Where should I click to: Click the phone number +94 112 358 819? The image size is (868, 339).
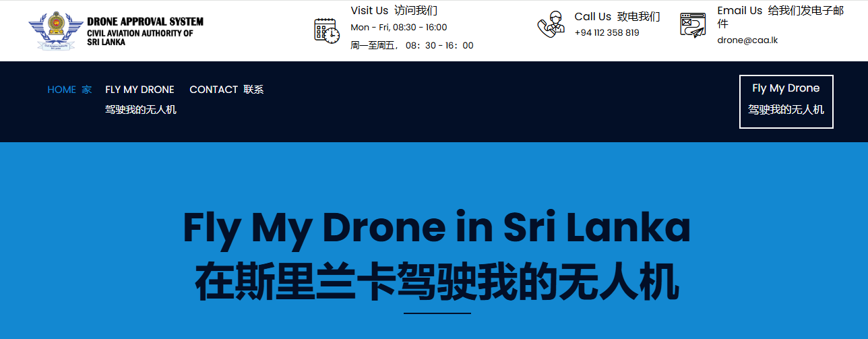[x=607, y=32]
